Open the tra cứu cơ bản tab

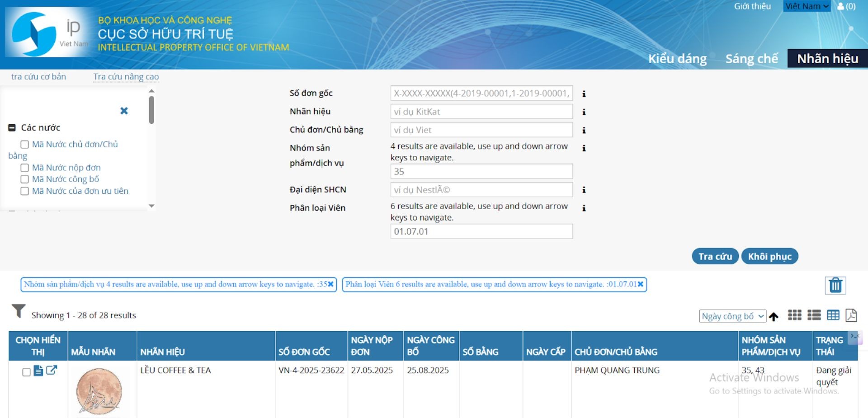click(38, 77)
